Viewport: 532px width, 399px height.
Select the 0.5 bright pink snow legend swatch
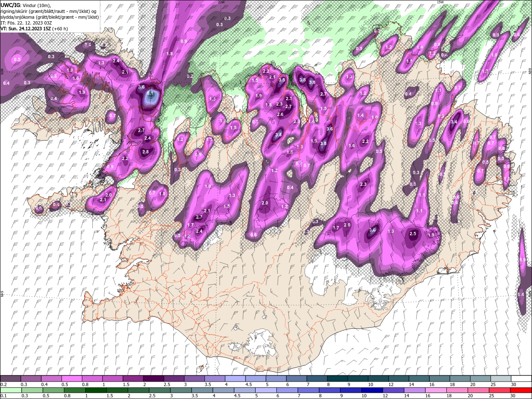[71, 379]
